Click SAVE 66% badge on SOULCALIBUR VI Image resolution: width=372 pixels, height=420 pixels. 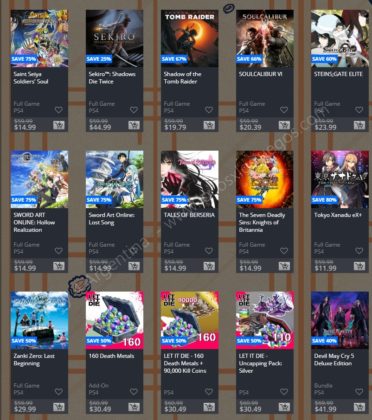tap(249, 59)
